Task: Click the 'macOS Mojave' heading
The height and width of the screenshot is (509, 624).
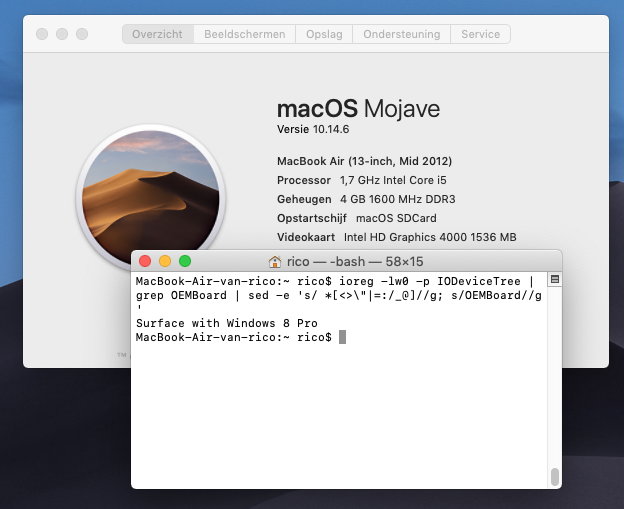Action: point(358,109)
